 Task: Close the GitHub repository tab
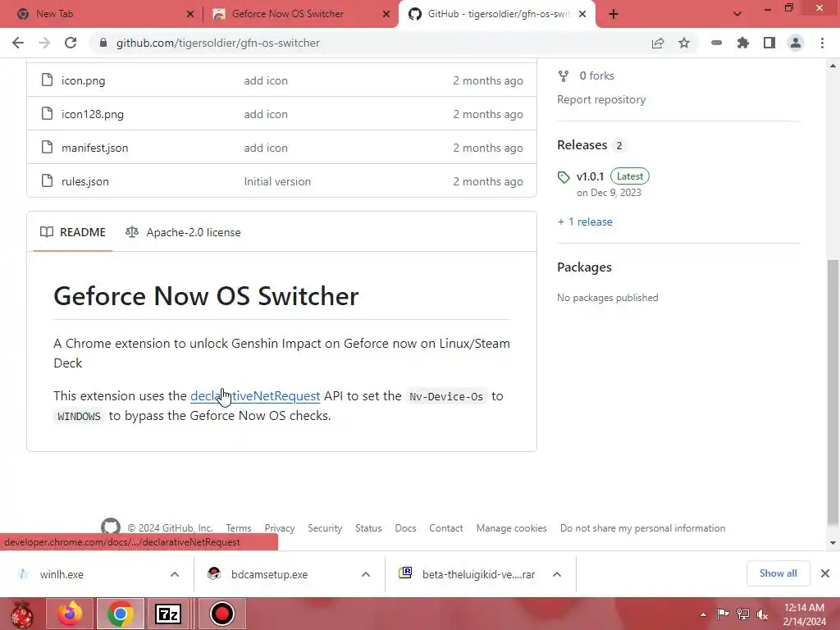[x=583, y=14]
